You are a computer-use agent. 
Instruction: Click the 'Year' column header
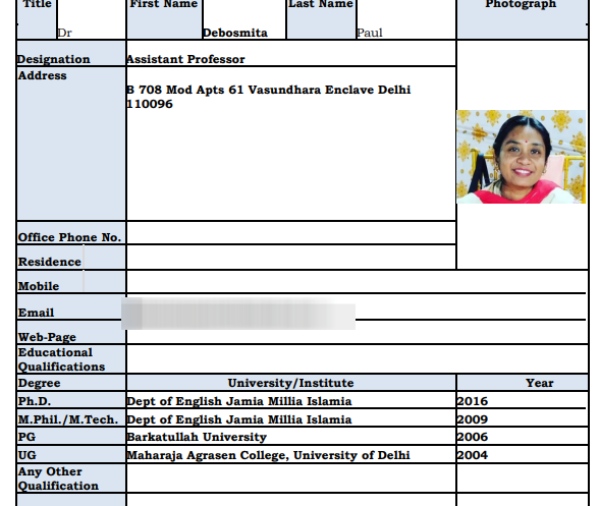(540, 383)
